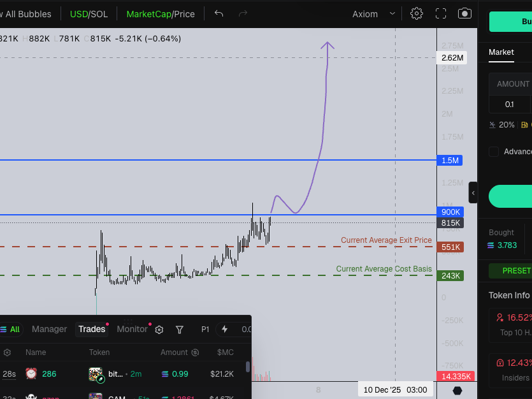Enter fullscreen chart mode

point(440,13)
